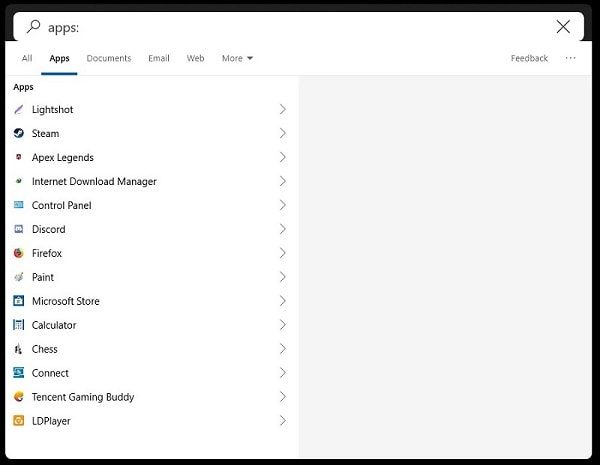
Task: Select Internet Download Manager result text
Action: pos(94,181)
